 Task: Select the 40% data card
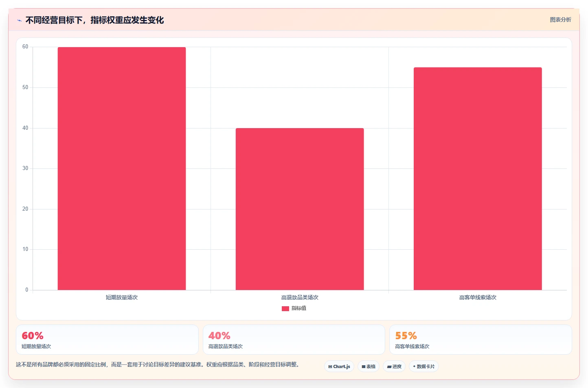click(x=294, y=340)
